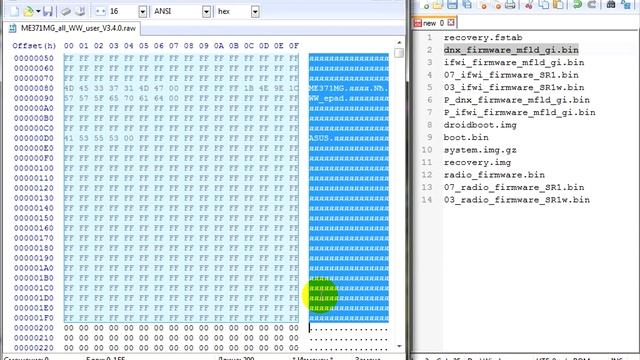Click line 03_radio_firmware_SR1w.bin
640x360 pixels.
click(517, 200)
